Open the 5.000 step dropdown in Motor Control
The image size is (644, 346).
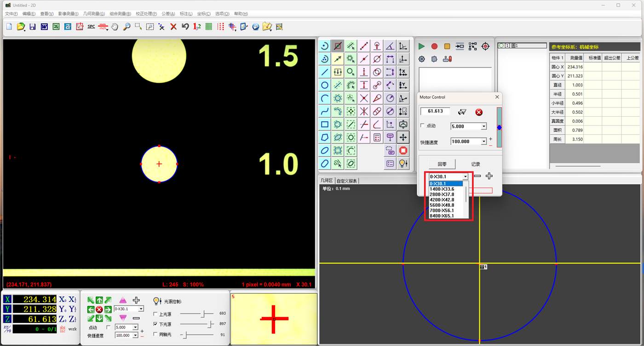click(x=484, y=126)
